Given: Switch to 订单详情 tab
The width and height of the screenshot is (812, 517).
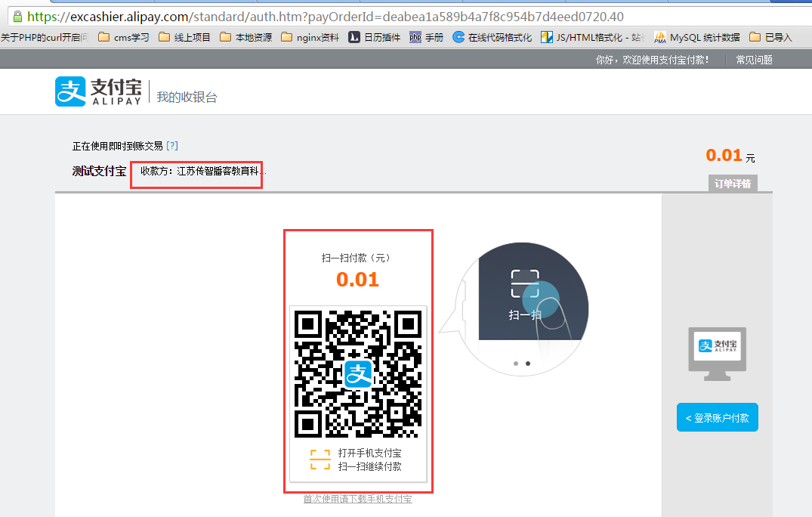Looking at the screenshot, I should click(733, 184).
